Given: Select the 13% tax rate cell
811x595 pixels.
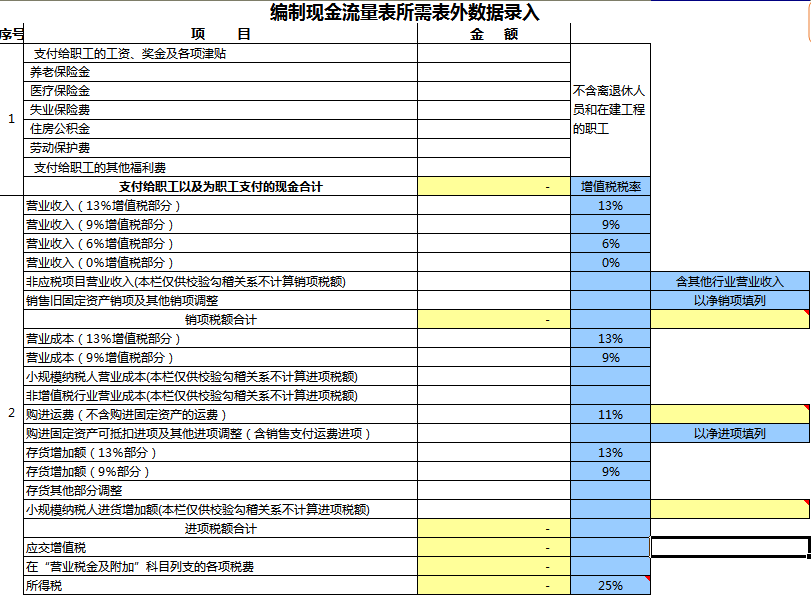Looking at the screenshot, I should 608,206.
